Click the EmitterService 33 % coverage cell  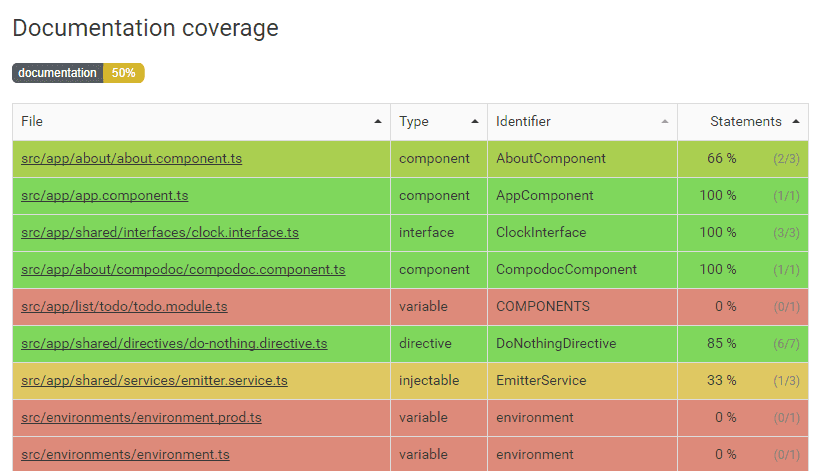[720, 381]
